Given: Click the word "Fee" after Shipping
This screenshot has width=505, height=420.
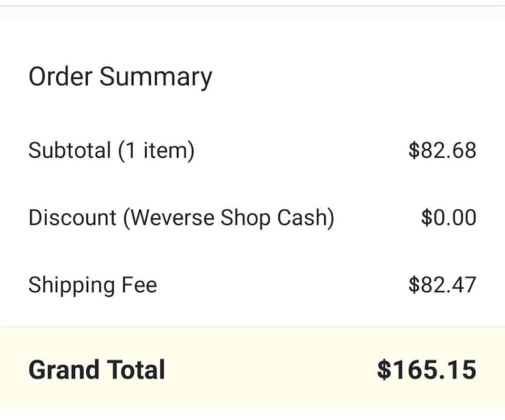Looking at the screenshot, I should pos(139,285).
